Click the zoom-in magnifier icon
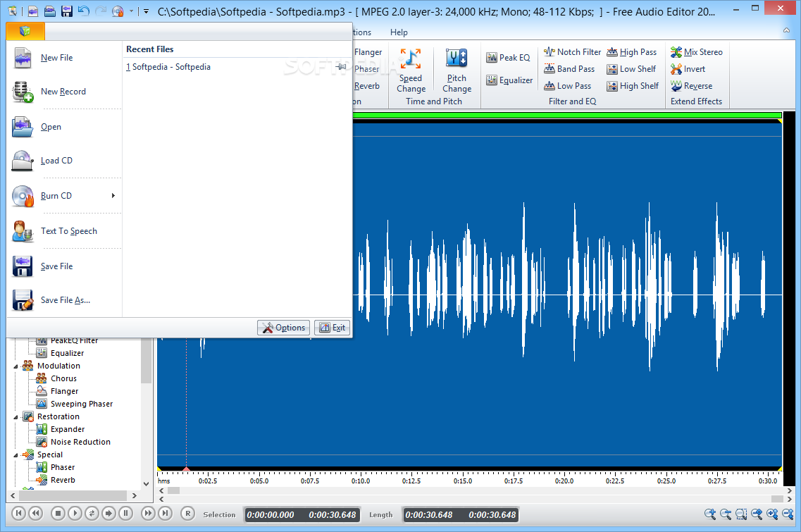The image size is (801, 532). point(710,514)
